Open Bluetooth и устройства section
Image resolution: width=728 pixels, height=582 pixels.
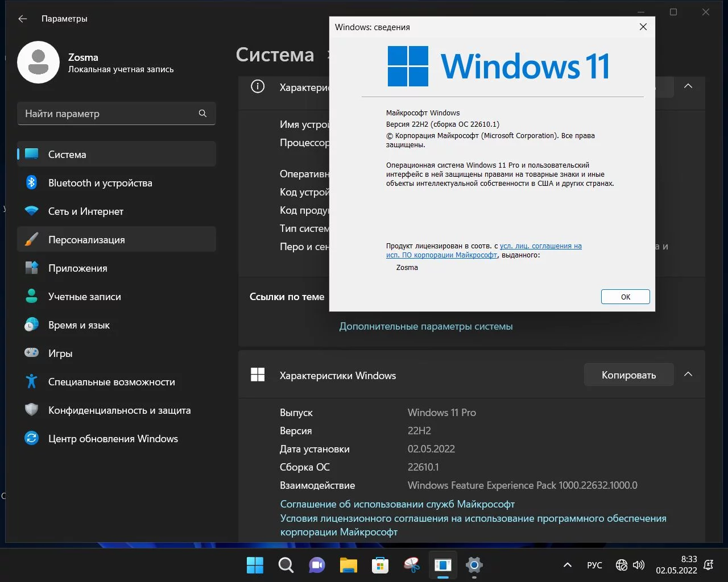100,183
